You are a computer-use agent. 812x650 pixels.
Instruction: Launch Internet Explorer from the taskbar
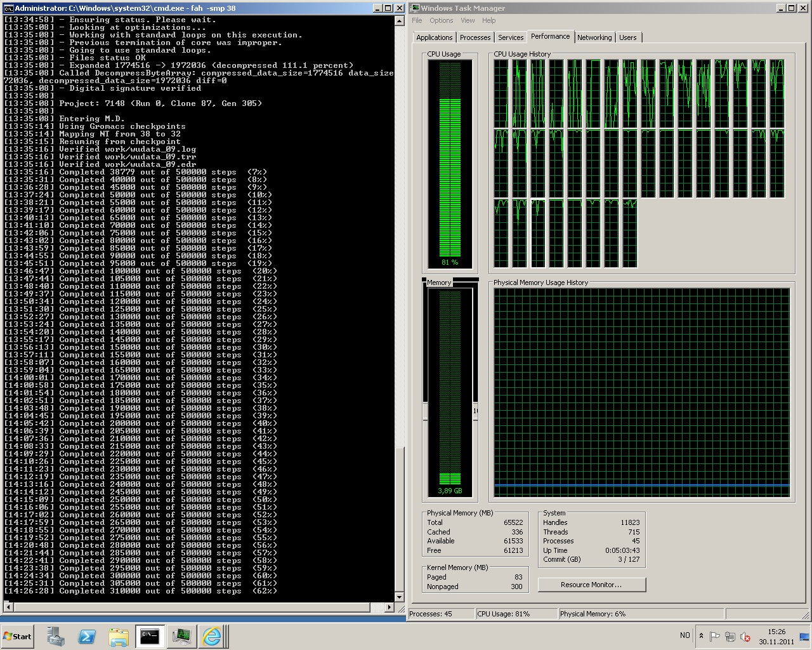(x=212, y=636)
